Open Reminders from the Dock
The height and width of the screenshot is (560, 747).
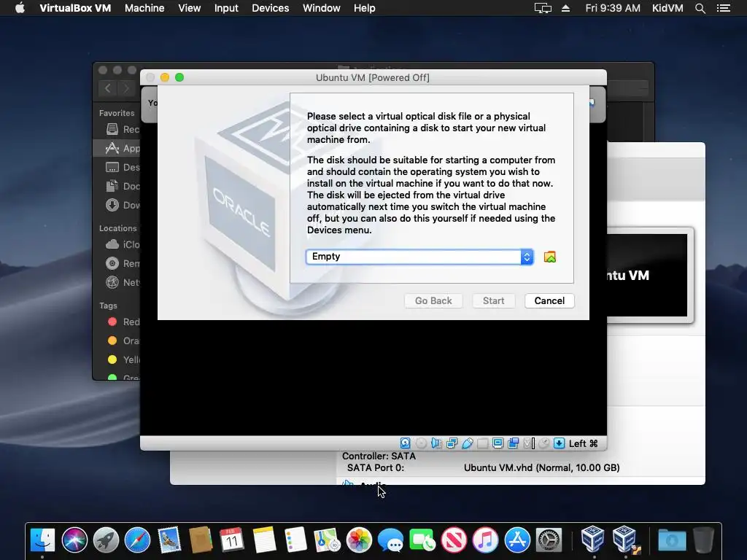(295, 540)
